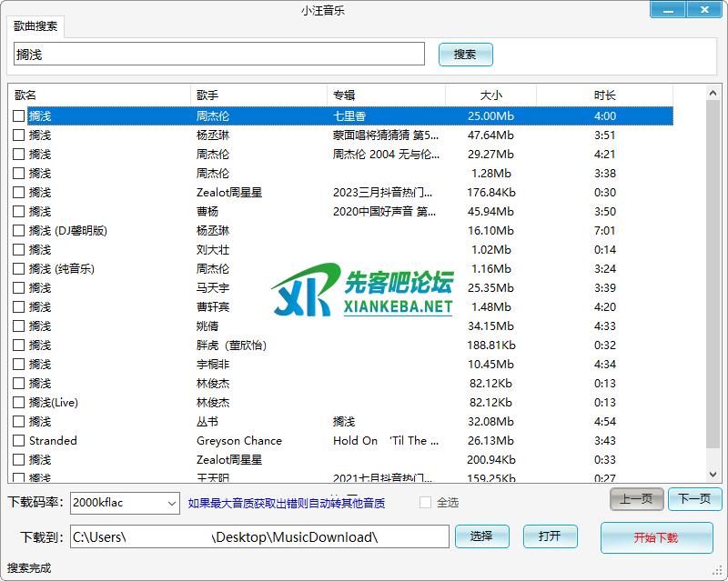Screen dimensions: 728x581
Task: Tick the checkbox for 周杰伦 七里香 搁浅
Action: pyautogui.click(x=19, y=116)
